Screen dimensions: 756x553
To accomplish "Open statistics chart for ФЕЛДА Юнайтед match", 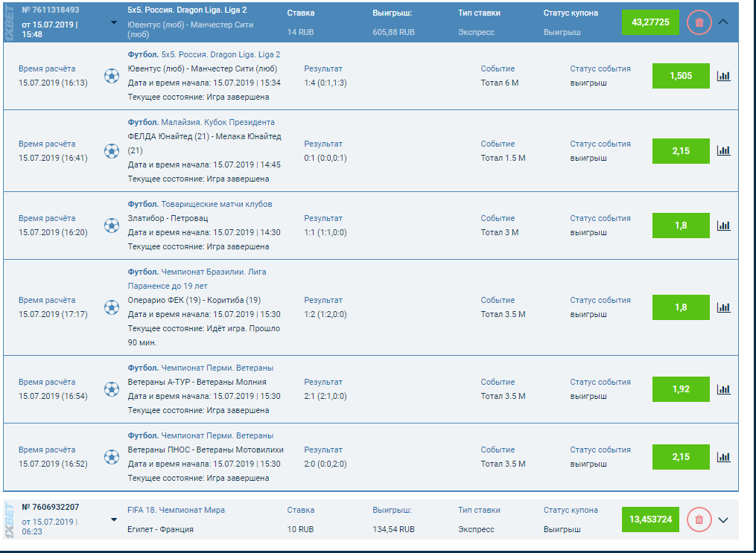I will coord(723,150).
